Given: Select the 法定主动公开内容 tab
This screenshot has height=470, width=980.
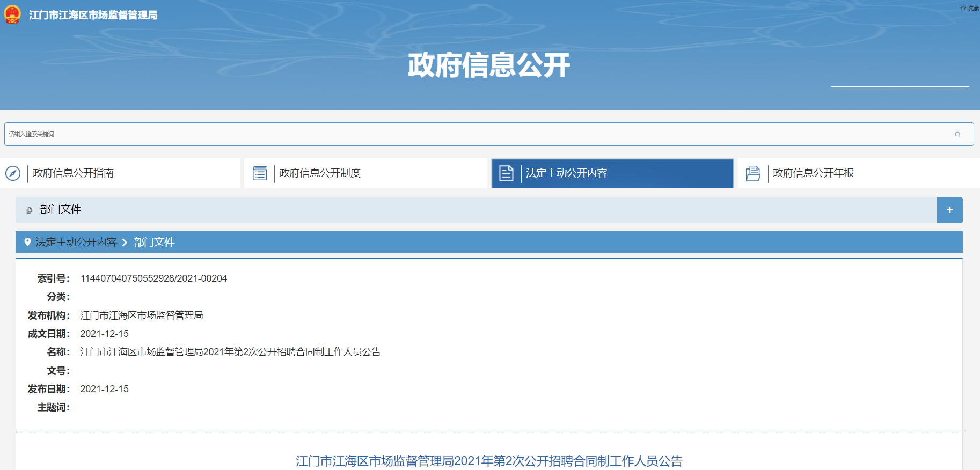Looking at the screenshot, I should click(566, 173).
